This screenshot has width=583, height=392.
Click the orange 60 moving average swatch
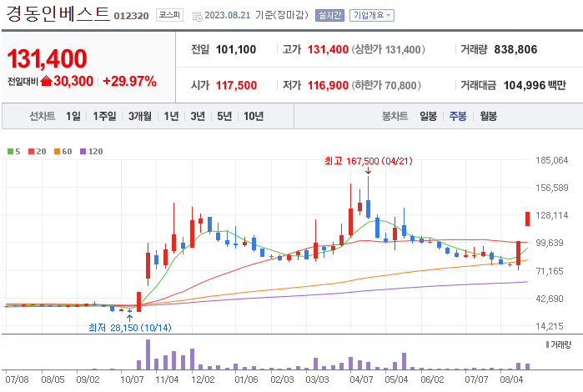57,151
